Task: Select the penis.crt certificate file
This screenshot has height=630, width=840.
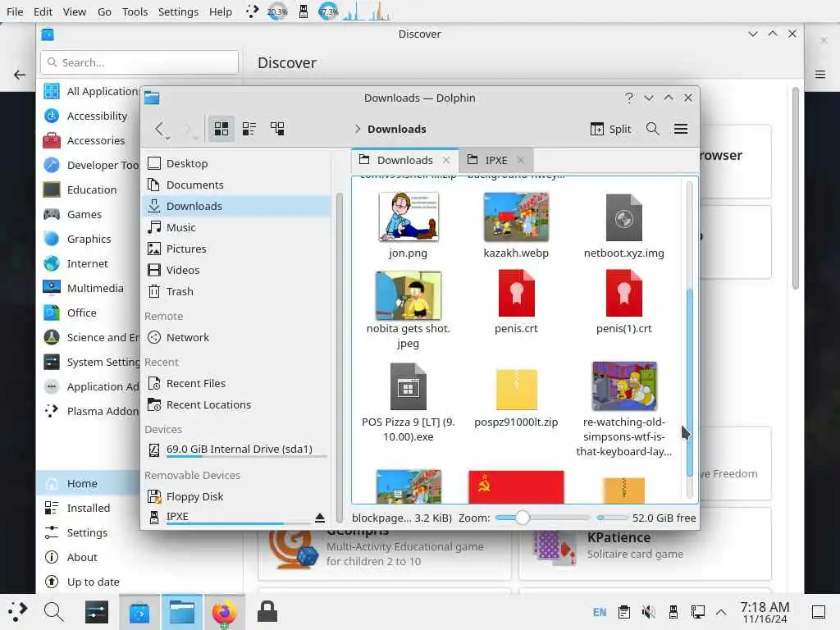Action: click(516, 293)
